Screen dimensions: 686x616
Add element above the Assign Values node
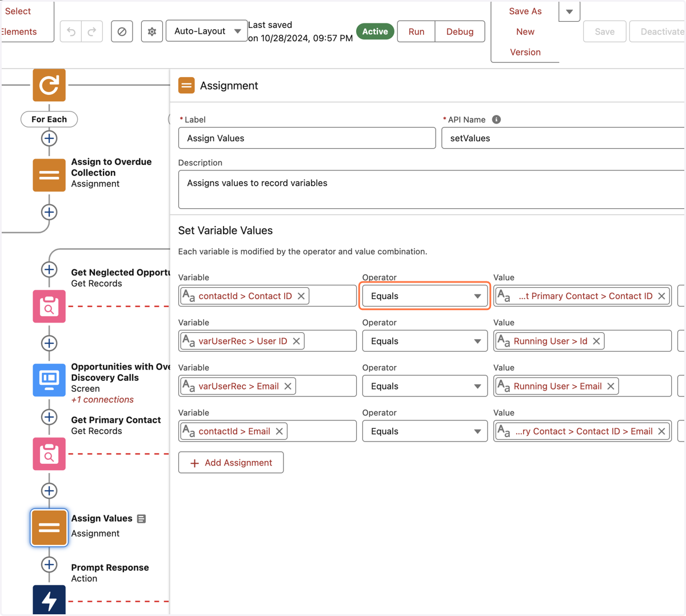click(x=49, y=491)
